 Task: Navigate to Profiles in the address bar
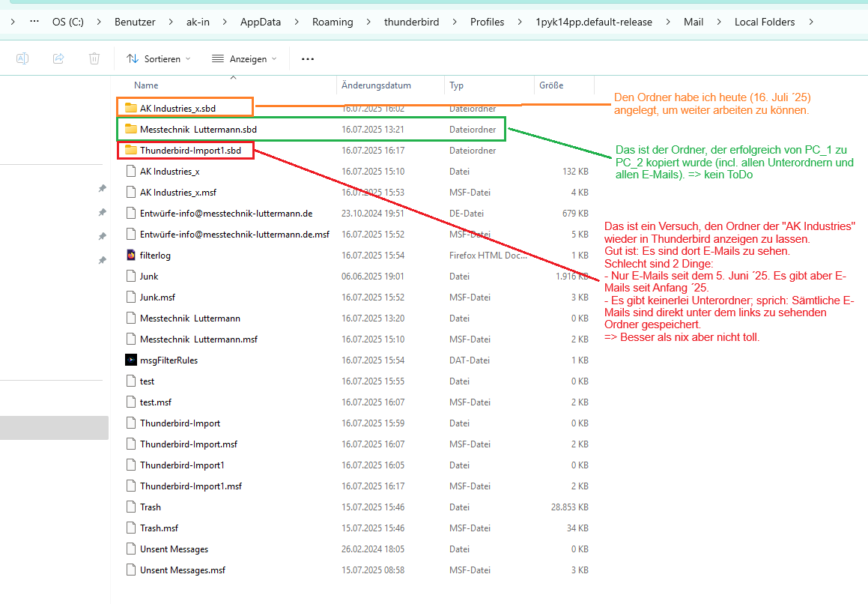click(487, 22)
